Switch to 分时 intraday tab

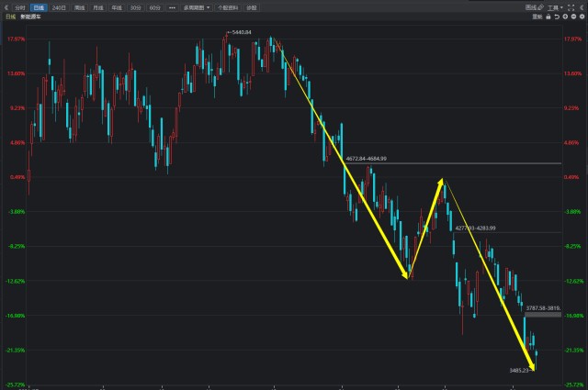(x=20, y=7)
